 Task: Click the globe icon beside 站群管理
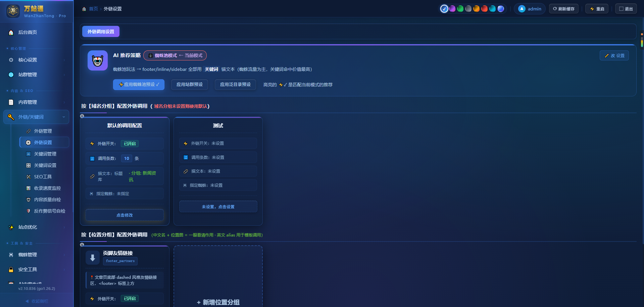coord(11,75)
